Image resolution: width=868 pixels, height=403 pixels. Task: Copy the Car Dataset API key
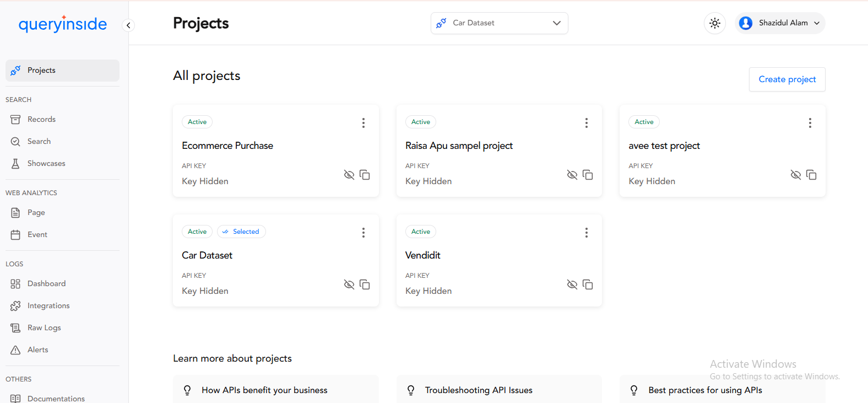click(365, 284)
